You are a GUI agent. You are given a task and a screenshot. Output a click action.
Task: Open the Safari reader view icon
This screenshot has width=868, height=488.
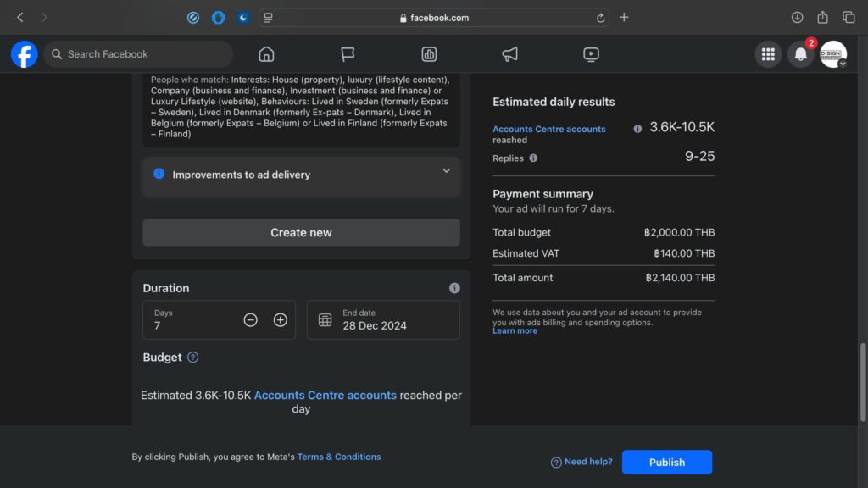click(x=269, y=18)
